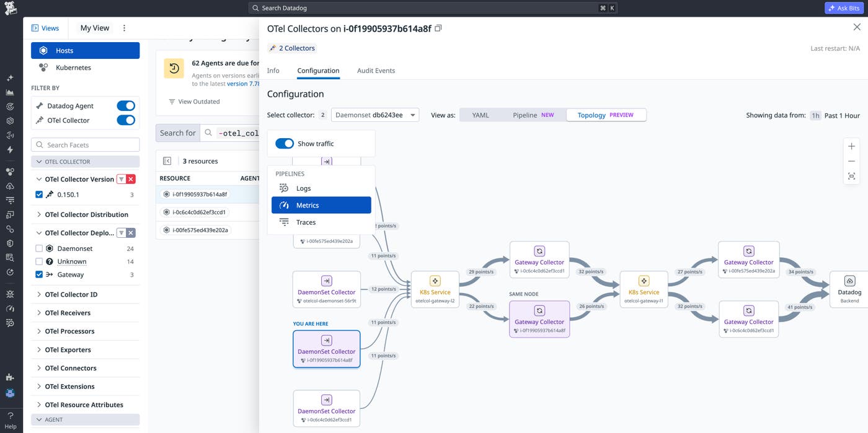Screen dimensions: 868x433
Task: Toggle the Datadog Agent filter switch
Action: (x=126, y=106)
